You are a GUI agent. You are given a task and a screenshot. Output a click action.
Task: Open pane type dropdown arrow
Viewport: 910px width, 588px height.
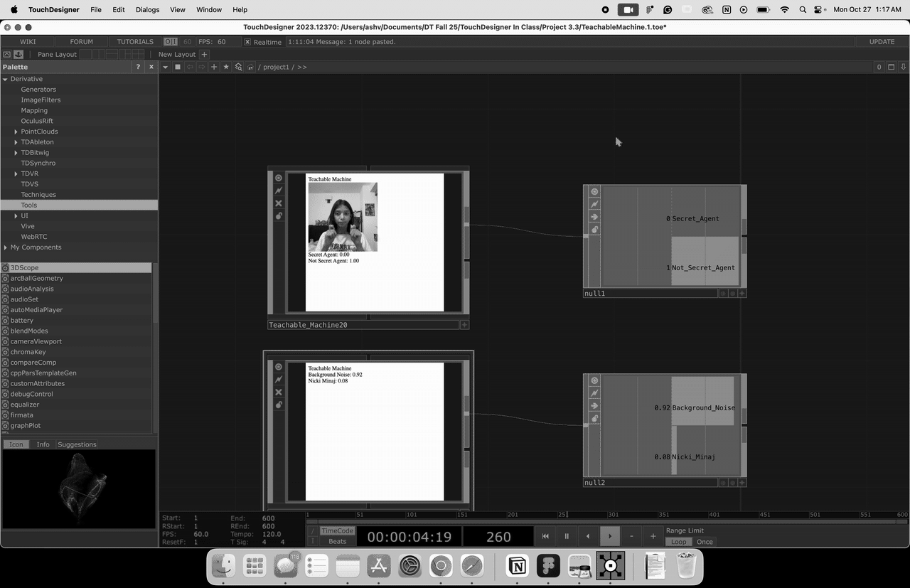[166, 67]
